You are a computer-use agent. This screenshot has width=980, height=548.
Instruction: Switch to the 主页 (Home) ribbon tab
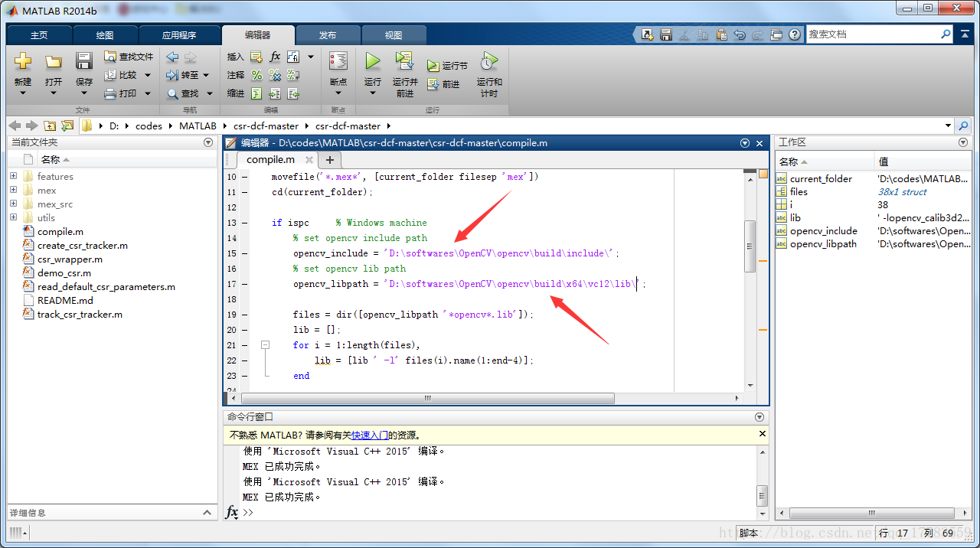tap(39, 35)
